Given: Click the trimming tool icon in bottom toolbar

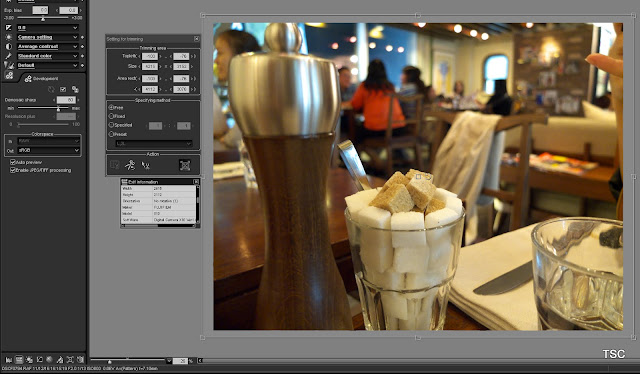Looking at the screenshot, I should click(x=70, y=360).
